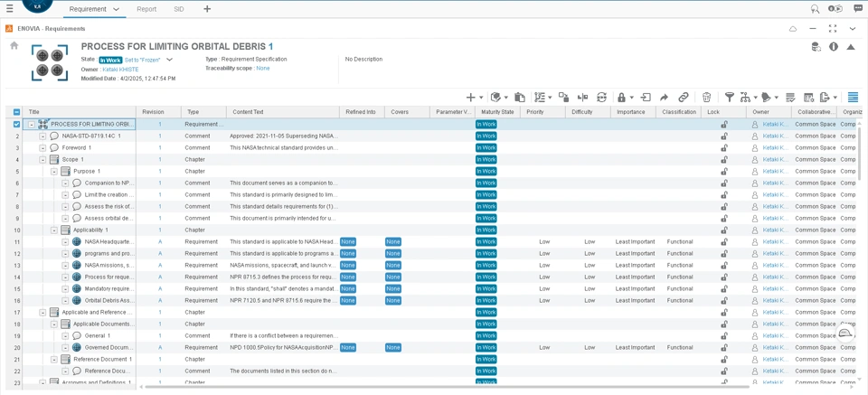Collapse the Applicable and Reference chapter node
Screen dimensions: 868x395
[42, 313]
